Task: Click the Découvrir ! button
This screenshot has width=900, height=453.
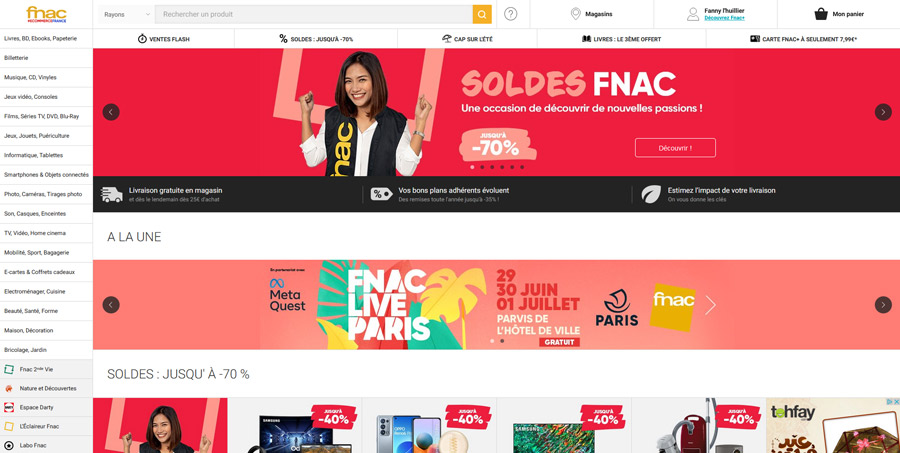Action: [675, 148]
